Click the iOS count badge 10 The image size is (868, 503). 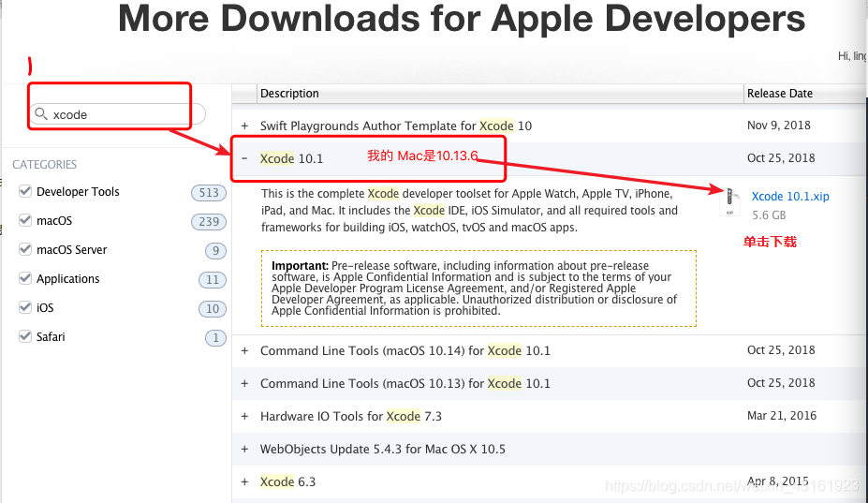[x=213, y=308]
